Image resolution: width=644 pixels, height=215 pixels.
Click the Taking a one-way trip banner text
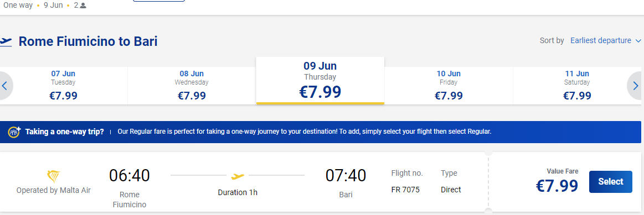[64, 132]
